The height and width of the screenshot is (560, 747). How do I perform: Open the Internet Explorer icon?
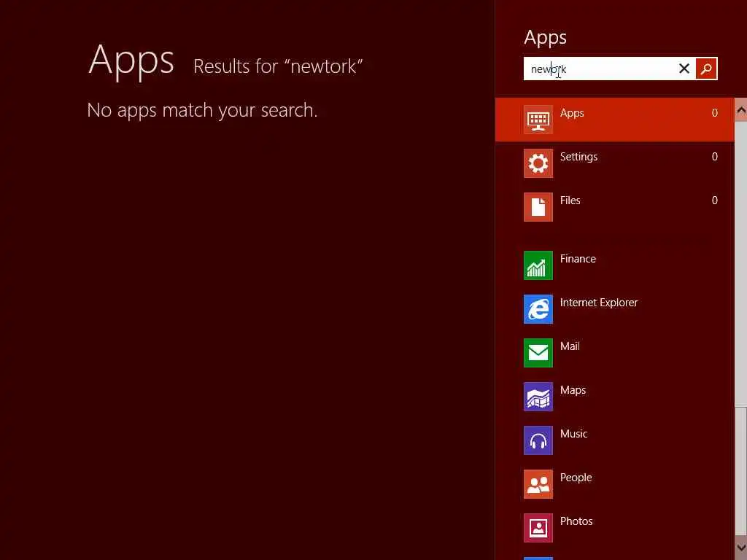tap(538, 309)
